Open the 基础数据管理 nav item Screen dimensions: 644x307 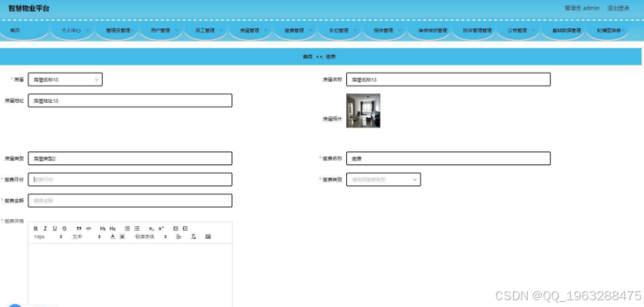(566, 30)
